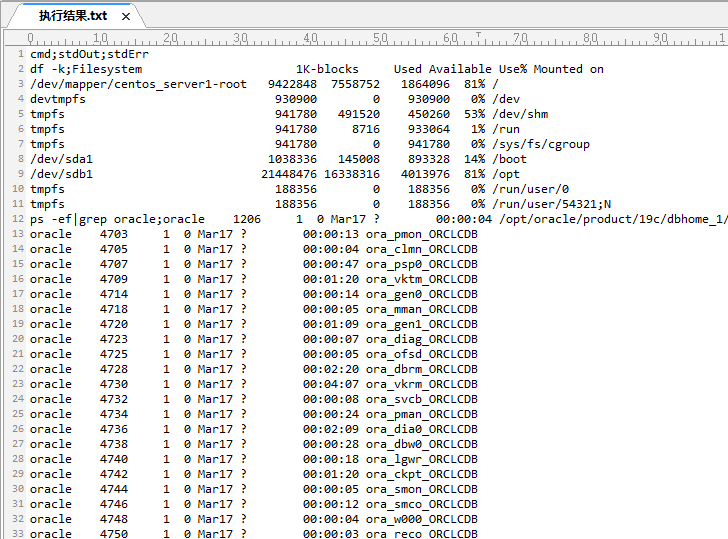Click process name 'ora_smco_ORCLCDB'
Image resolution: width=728 pixels, height=539 pixels.
click(x=422, y=504)
